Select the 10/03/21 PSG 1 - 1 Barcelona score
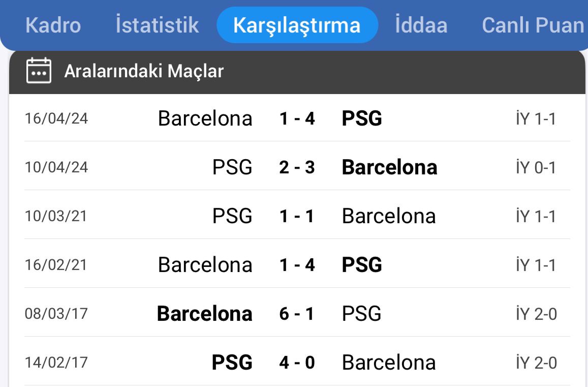The height and width of the screenshot is (387, 588). tap(297, 216)
